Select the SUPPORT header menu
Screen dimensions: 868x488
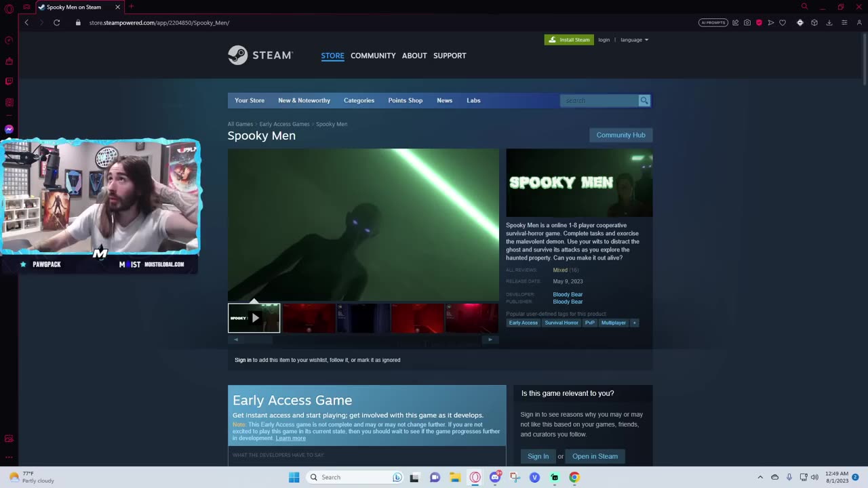click(450, 56)
